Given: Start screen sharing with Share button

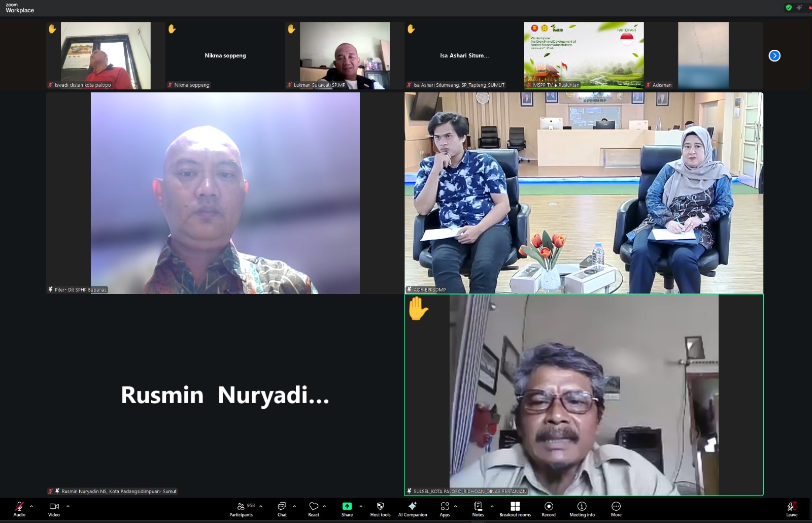Looking at the screenshot, I should tap(347, 509).
